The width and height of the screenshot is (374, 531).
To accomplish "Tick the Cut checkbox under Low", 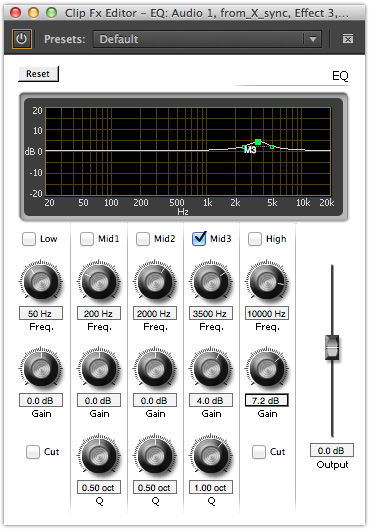I will click(33, 452).
